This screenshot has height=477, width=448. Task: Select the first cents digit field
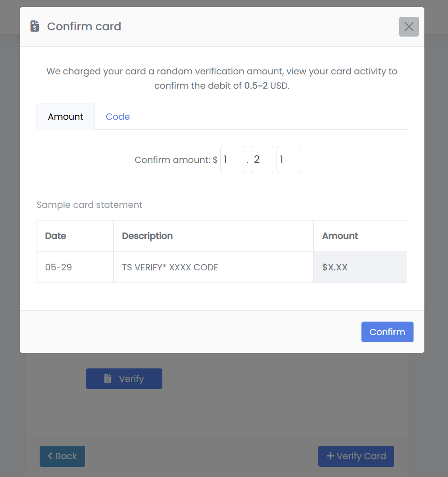click(262, 160)
